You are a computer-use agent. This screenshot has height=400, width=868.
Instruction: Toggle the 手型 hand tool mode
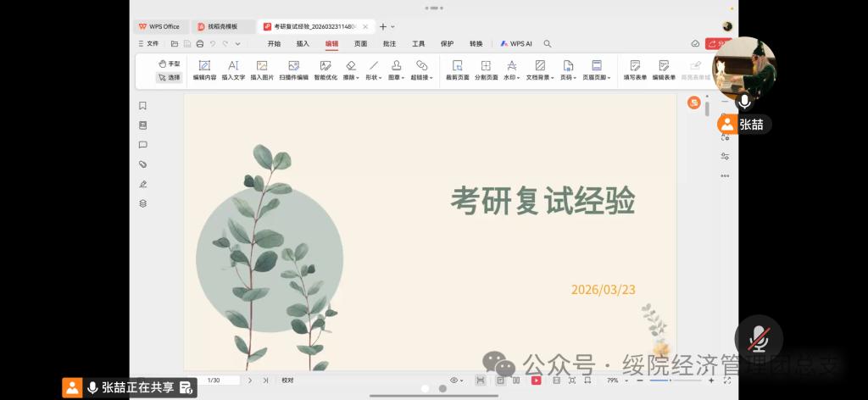coord(170,64)
